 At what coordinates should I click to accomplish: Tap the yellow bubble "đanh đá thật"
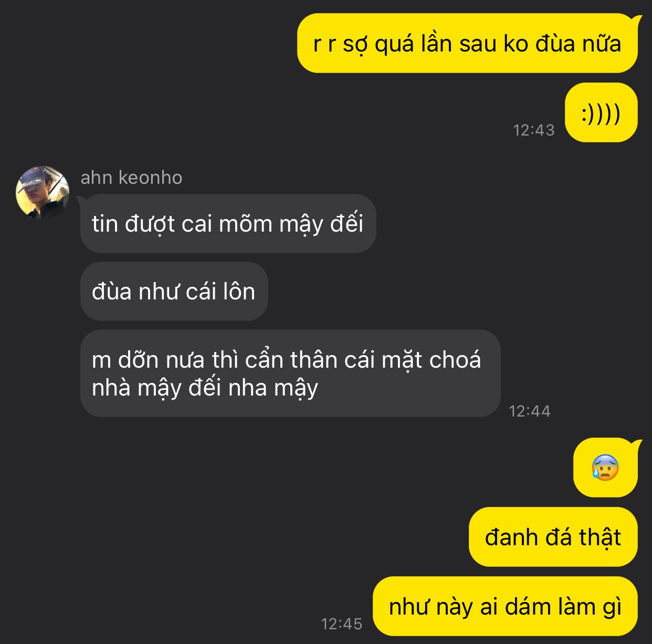pyautogui.click(x=553, y=537)
